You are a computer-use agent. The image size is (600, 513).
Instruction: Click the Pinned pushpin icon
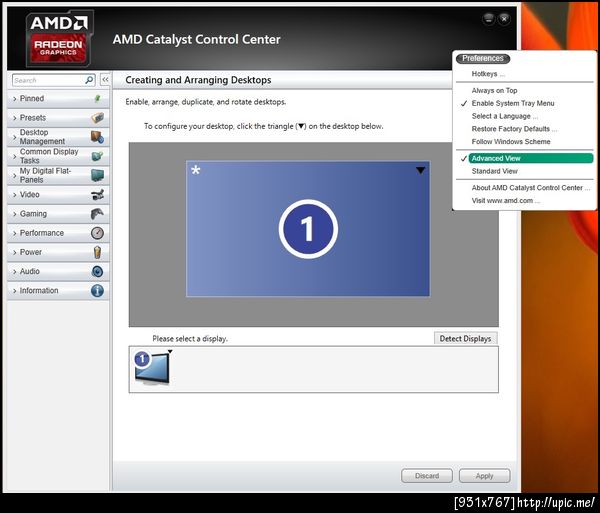98,98
